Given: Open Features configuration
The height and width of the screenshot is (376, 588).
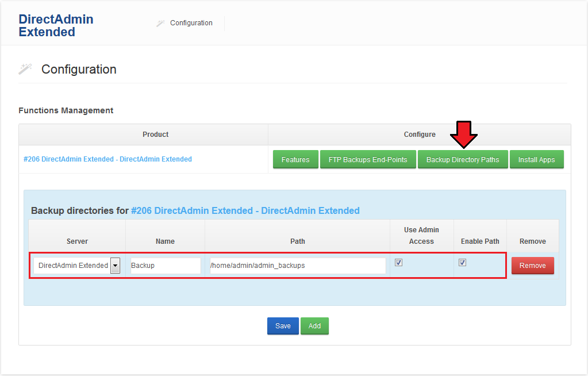Looking at the screenshot, I should [x=295, y=159].
